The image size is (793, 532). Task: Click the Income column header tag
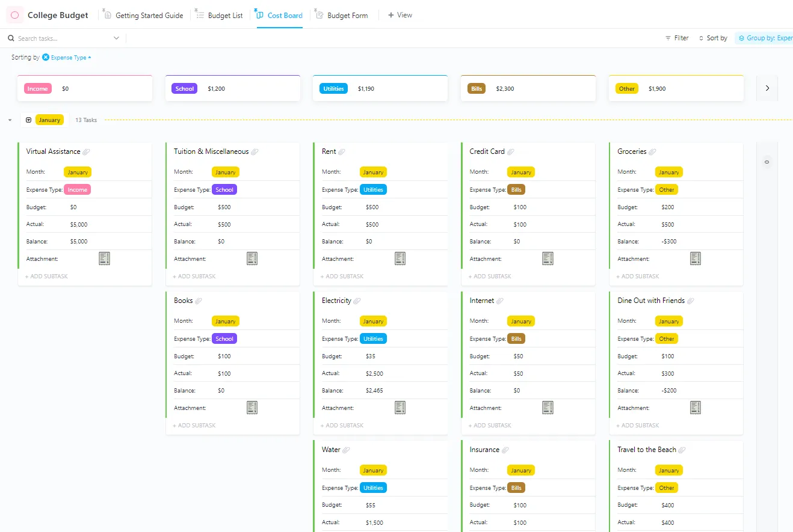(x=37, y=88)
